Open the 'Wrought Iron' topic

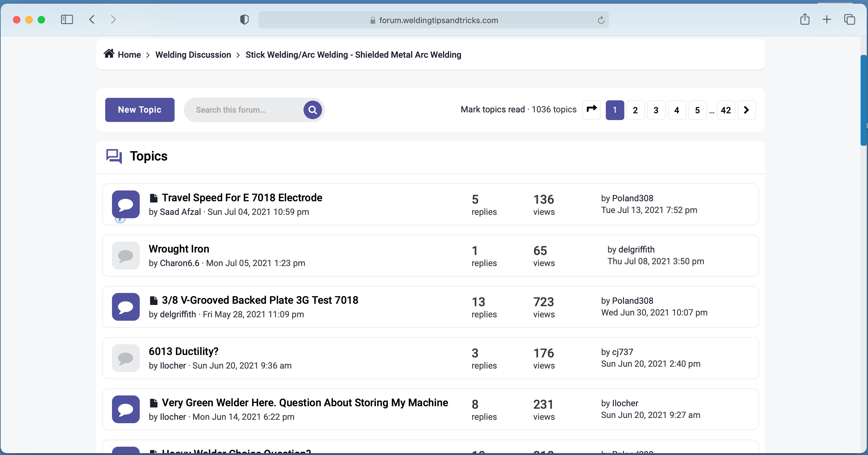(179, 249)
